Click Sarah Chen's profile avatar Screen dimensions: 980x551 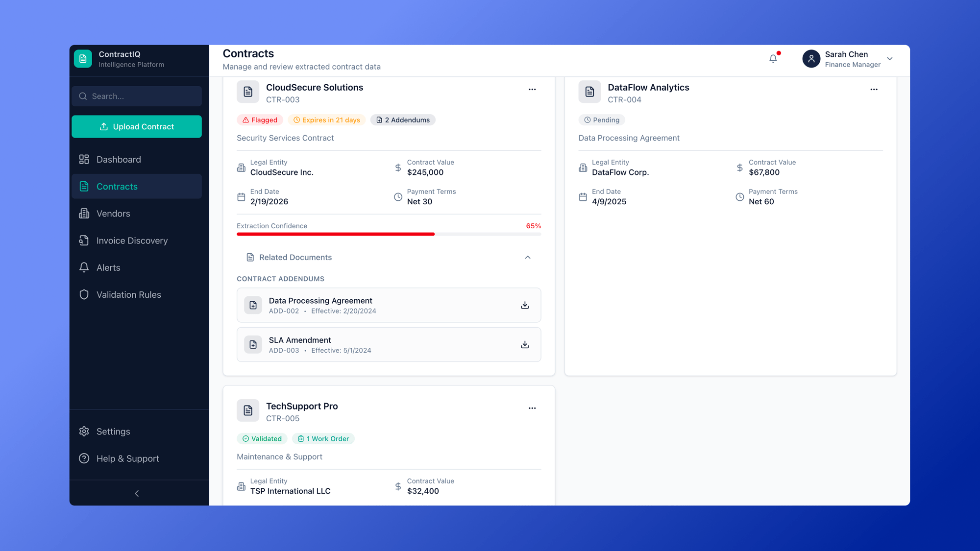tap(811, 59)
